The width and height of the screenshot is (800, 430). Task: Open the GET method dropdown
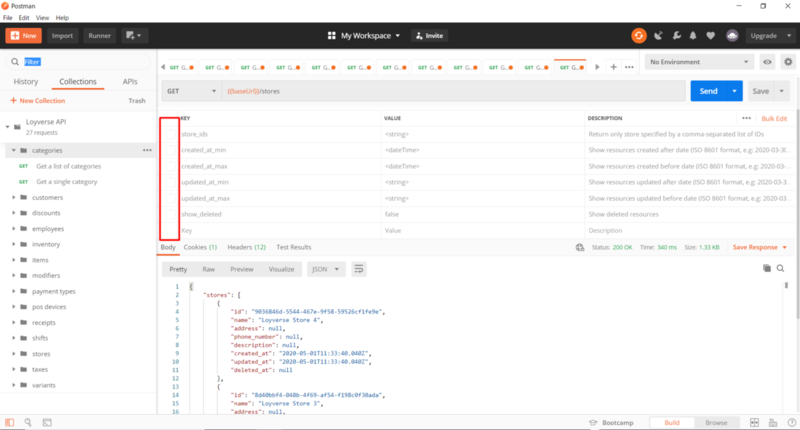pos(190,91)
